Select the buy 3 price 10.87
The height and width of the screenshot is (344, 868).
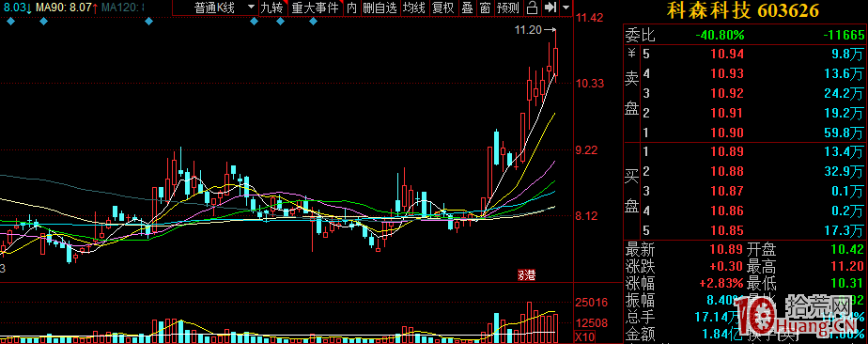[727, 192]
